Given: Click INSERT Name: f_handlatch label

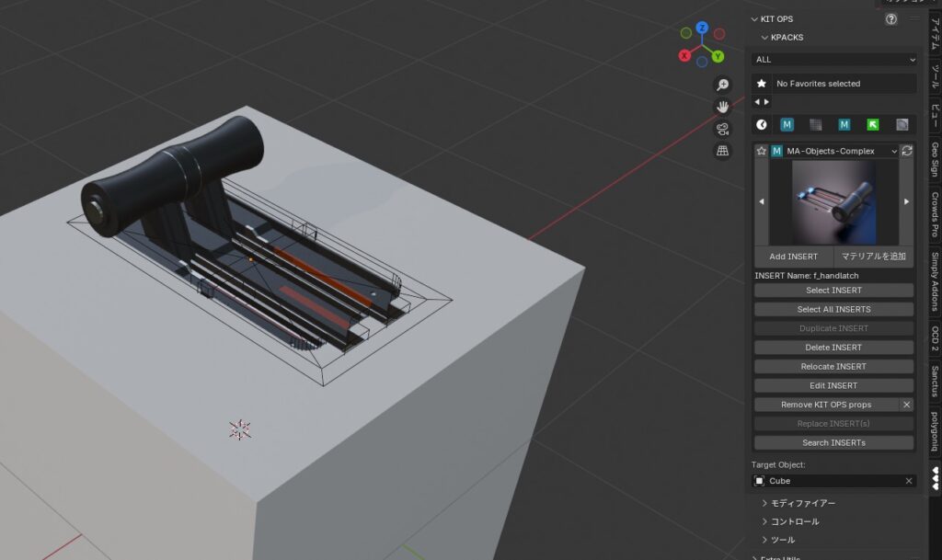Looking at the screenshot, I should tap(807, 276).
